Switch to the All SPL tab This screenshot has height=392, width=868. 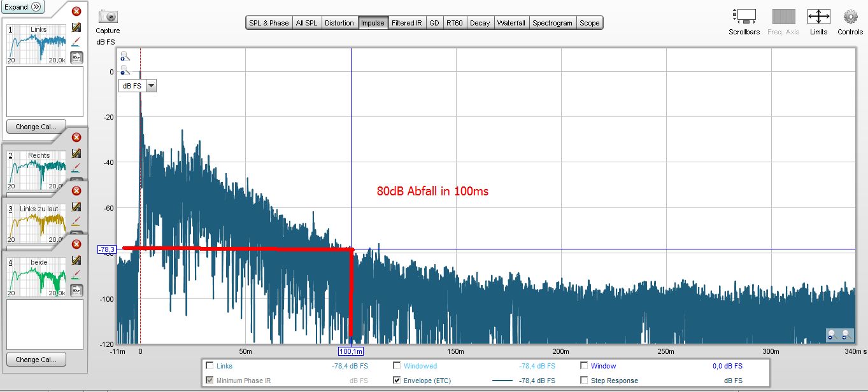point(306,23)
